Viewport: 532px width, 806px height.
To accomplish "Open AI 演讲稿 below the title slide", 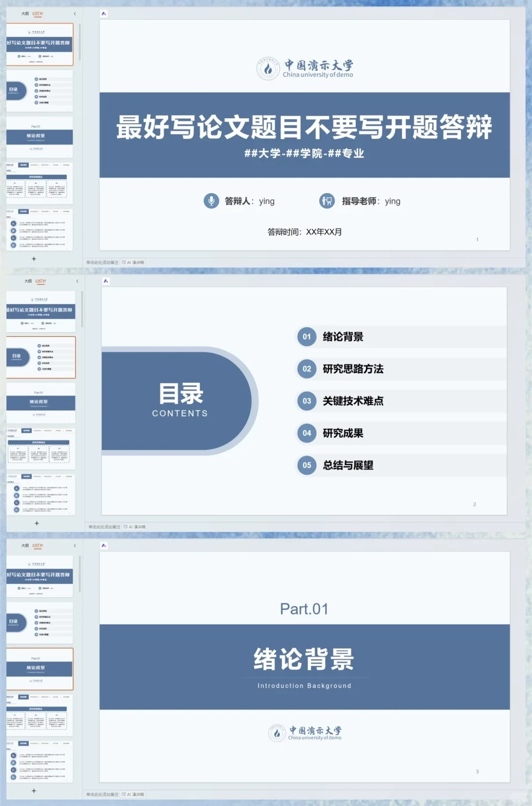I will click(x=133, y=263).
